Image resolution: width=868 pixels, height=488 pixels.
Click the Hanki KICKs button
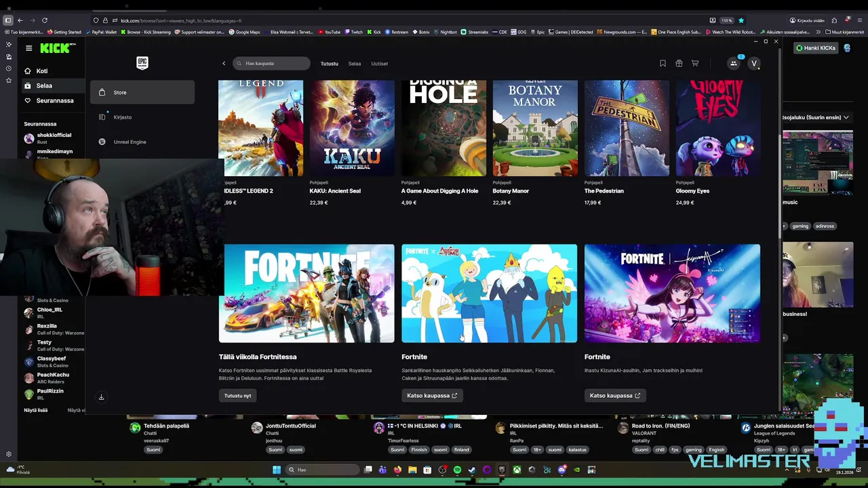pyautogui.click(x=816, y=48)
